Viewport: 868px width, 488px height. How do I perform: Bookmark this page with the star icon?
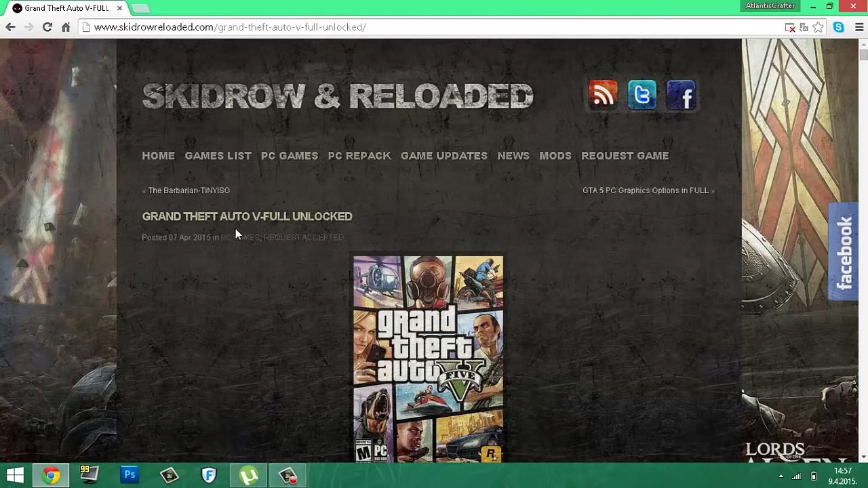point(818,27)
